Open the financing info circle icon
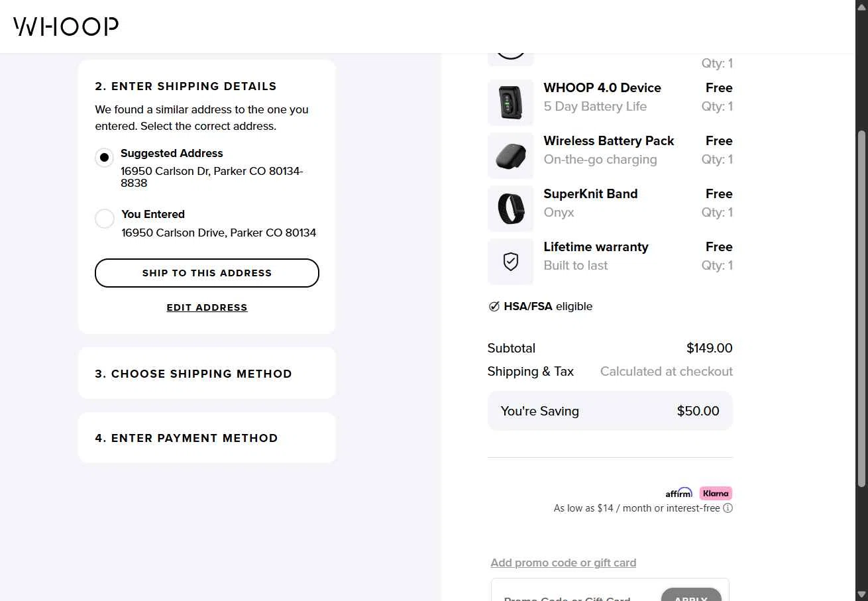868x601 pixels. coord(728,508)
